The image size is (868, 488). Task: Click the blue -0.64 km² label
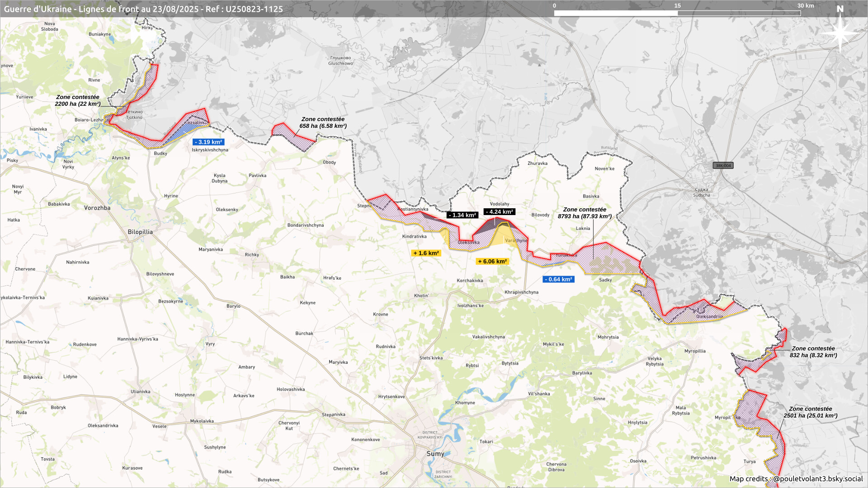(x=558, y=279)
